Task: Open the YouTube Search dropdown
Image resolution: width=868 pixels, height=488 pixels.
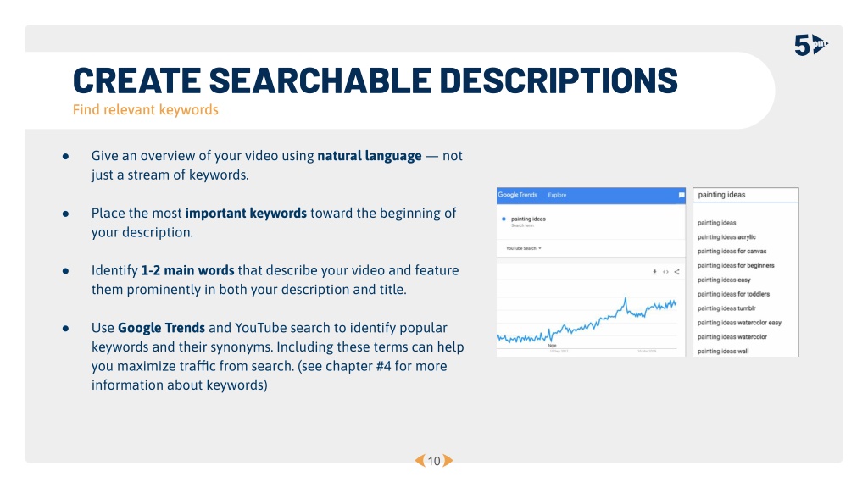Action: pyautogui.click(x=524, y=248)
